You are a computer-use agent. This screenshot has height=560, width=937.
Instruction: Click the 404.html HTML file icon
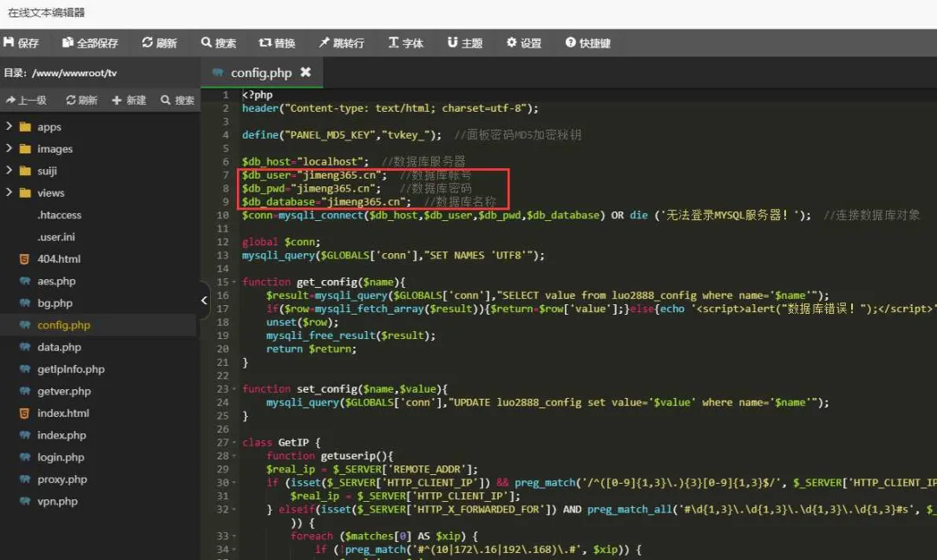point(24,259)
